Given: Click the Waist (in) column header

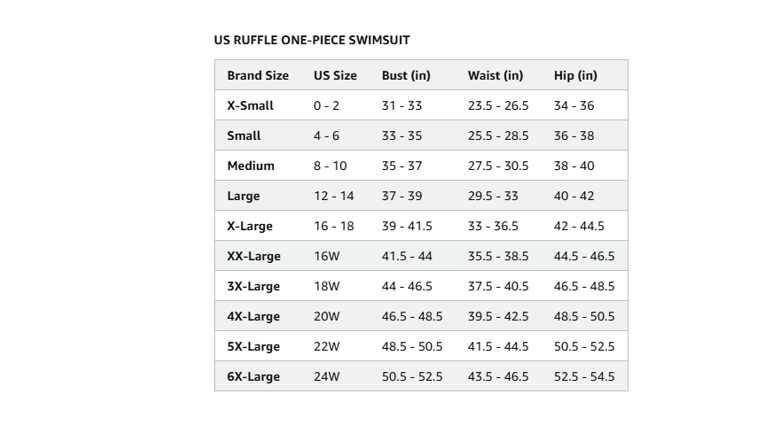Looking at the screenshot, I should click(x=495, y=75).
